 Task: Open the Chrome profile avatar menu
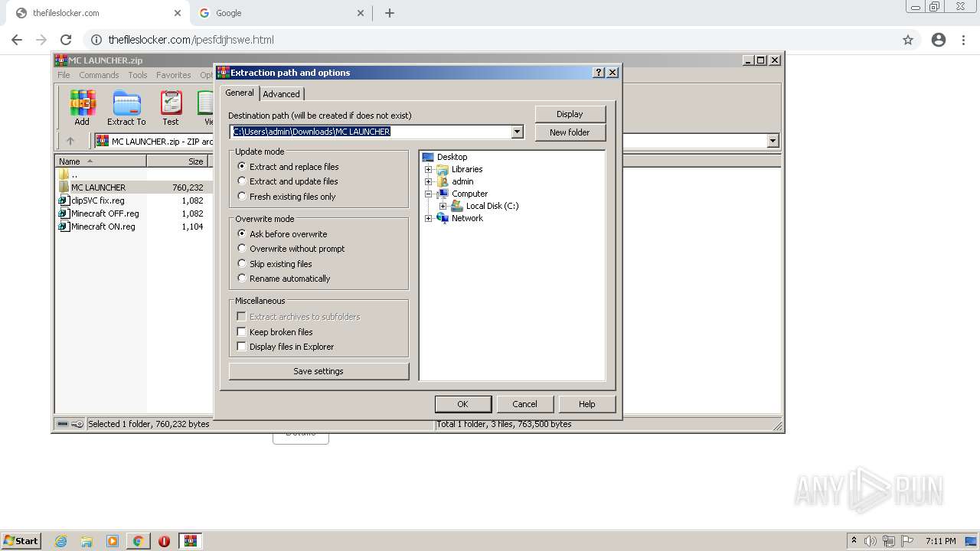[x=939, y=40]
